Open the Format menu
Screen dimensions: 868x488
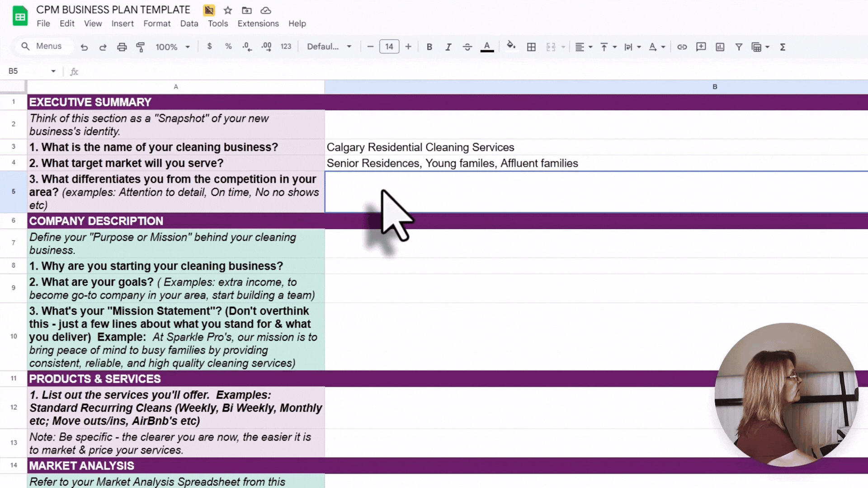157,23
